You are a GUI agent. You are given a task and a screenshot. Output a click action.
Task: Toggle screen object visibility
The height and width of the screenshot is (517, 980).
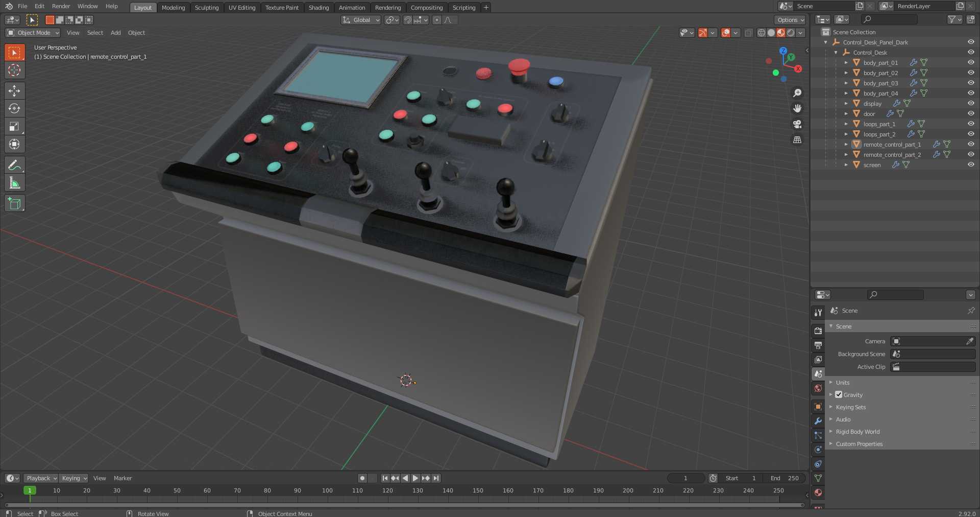(971, 165)
